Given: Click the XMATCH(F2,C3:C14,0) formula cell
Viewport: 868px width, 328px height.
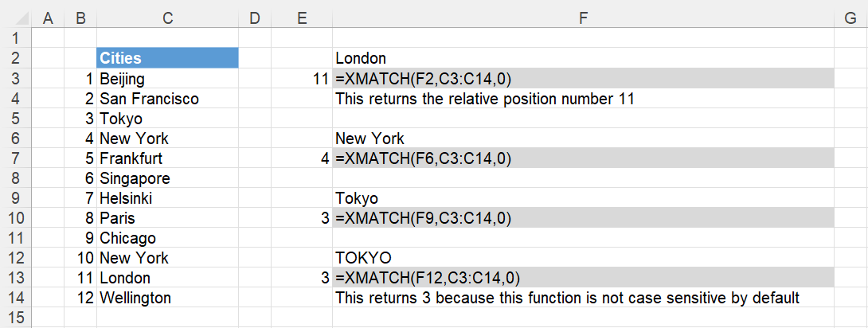Looking at the screenshot, I should (583, 79).
